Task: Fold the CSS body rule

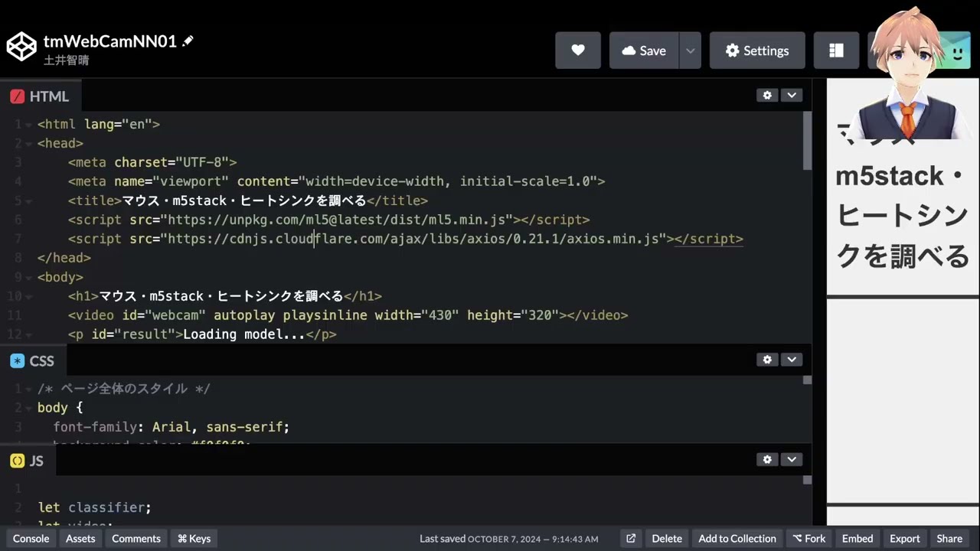Action: coord(30,408)
